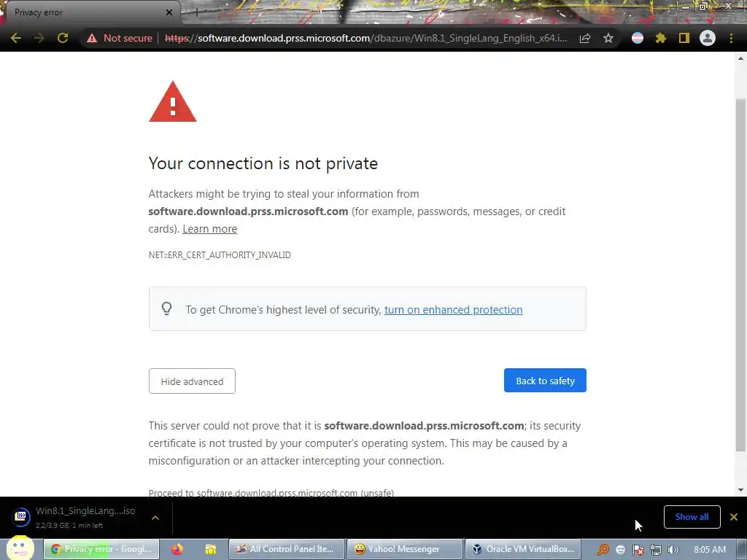Open the Extensions puzzle piece menu

[661, 38]
